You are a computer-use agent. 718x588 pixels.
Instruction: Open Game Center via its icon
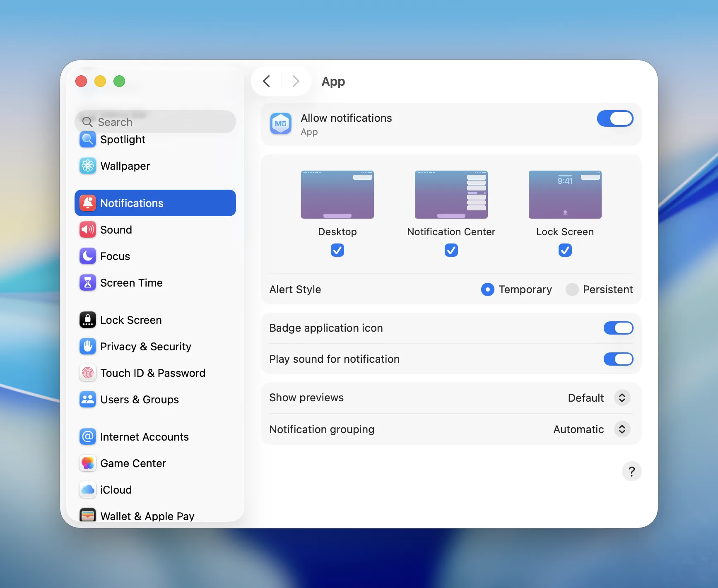pyautogui.click(x=87, y=463)
